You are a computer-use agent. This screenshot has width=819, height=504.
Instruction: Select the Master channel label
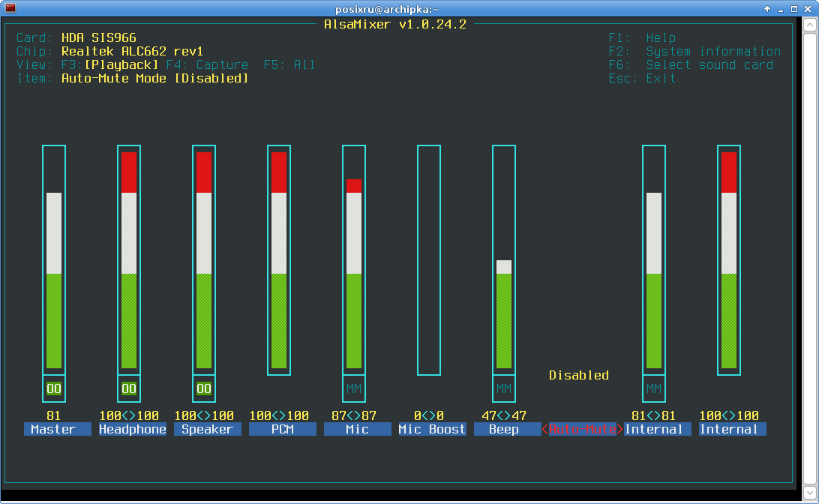58,429
